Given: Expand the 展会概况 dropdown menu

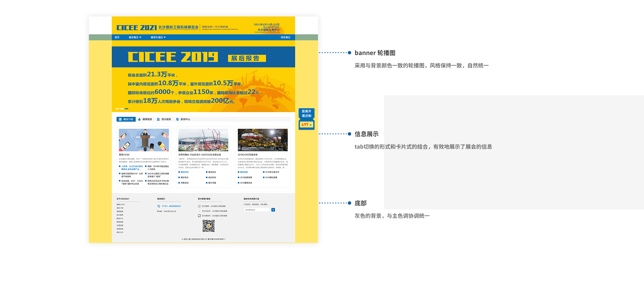Looking at the screenshot, I should [x=135, y=37].
